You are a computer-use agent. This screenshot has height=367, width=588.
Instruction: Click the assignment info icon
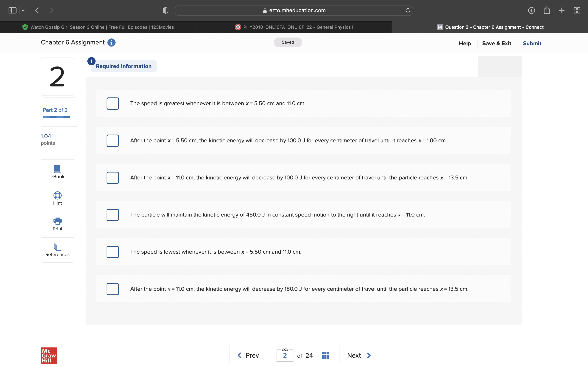(111, 42)
